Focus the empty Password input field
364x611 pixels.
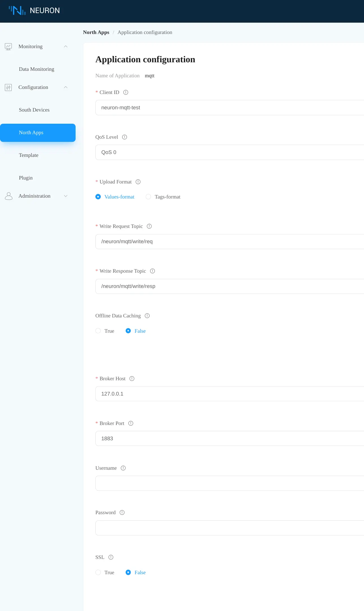point(230,528)
